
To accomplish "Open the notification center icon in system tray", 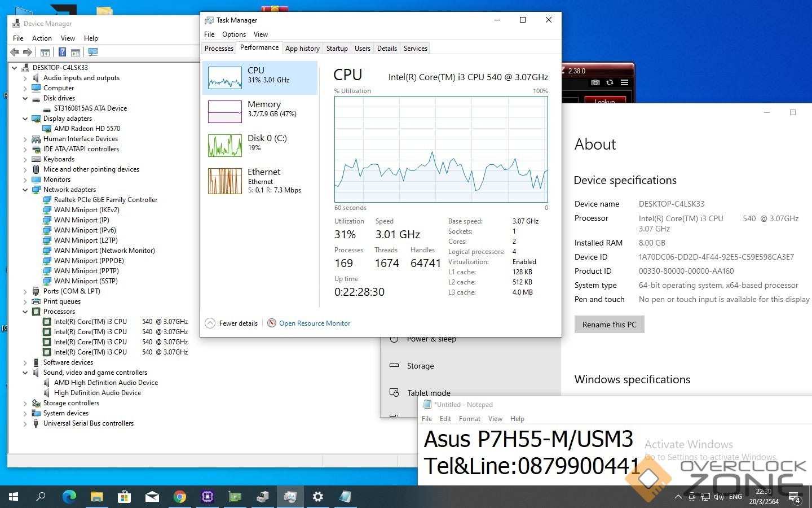I will 794,497.
